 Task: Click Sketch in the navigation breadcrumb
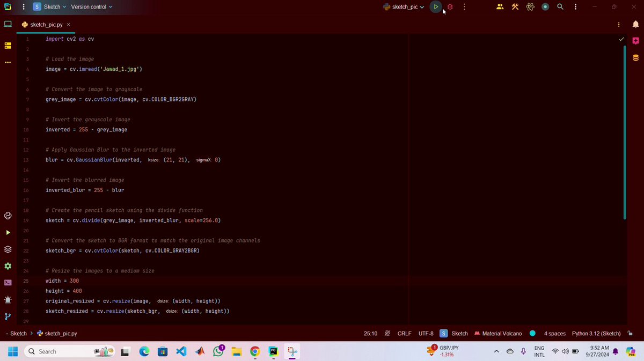click(18, 333)
